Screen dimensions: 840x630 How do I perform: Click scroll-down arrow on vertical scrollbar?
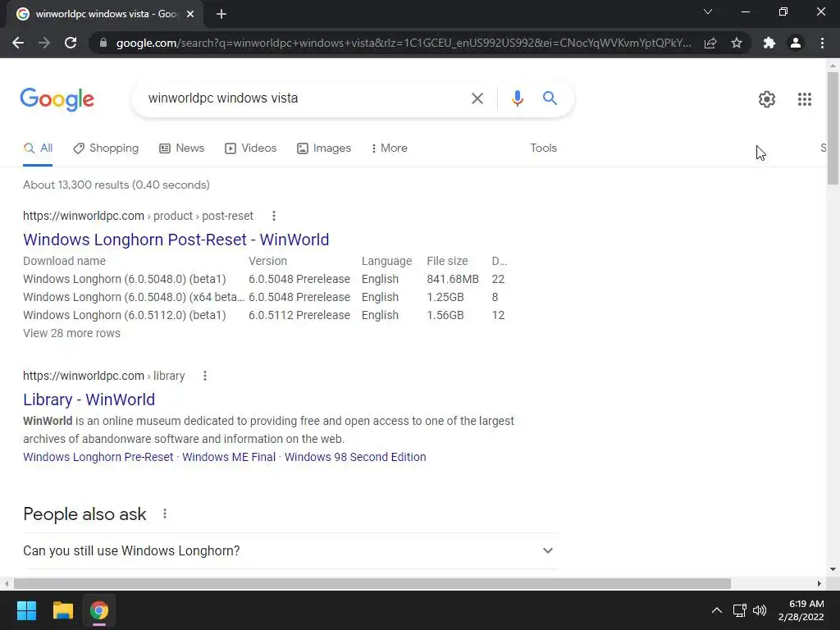[833, 569]
